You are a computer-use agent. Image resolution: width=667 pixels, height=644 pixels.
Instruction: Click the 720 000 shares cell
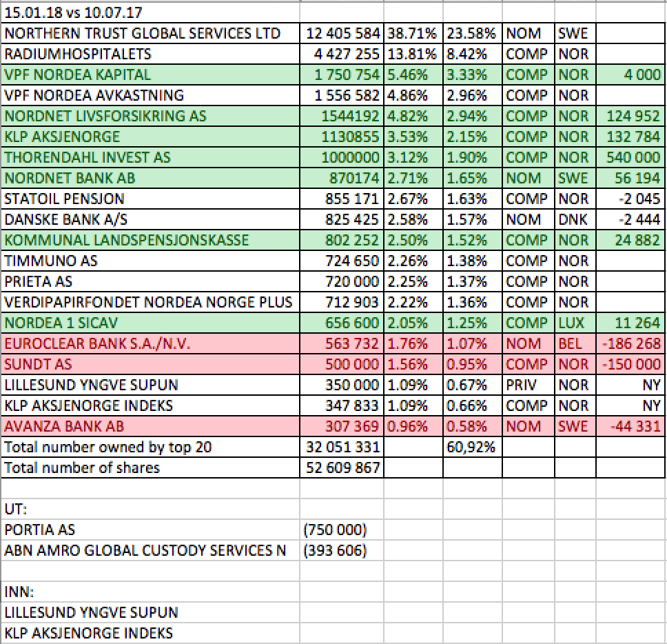[342, 281]
